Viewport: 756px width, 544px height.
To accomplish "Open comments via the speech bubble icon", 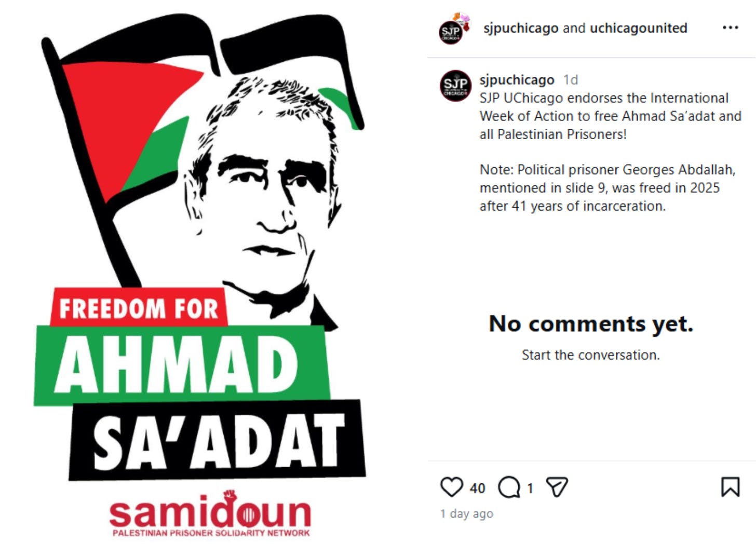I will [509, 487].
